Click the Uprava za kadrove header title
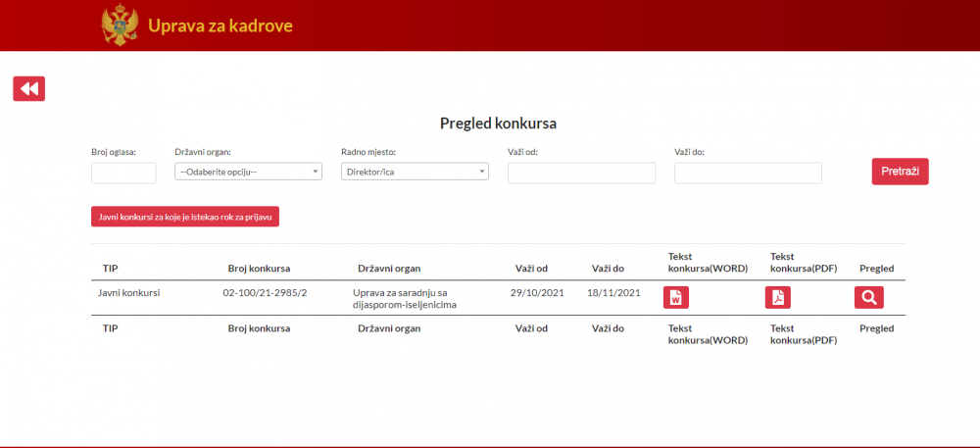The height and width of the screenshot is (448, 980). [x=220, y=25]
